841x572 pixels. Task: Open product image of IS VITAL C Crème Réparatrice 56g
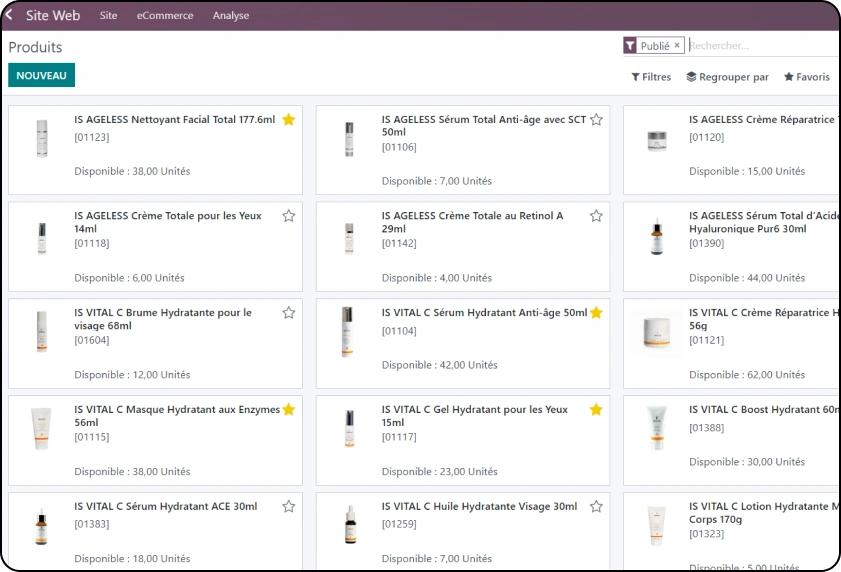[656, 332]
